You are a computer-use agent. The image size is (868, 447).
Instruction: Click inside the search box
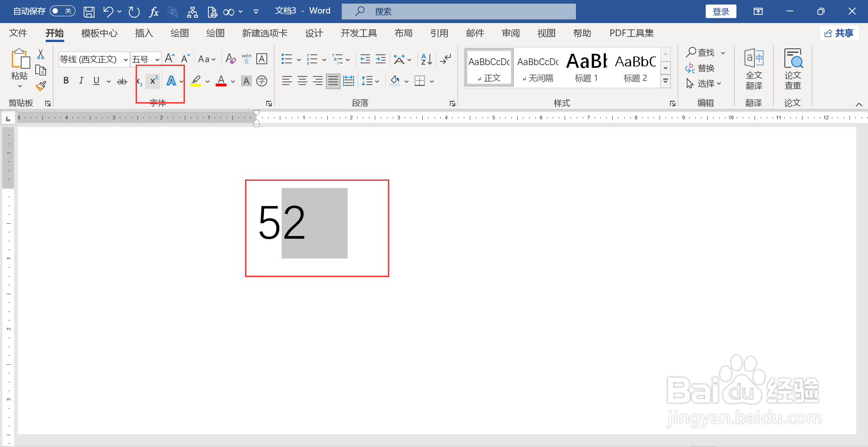click(458, 11)
